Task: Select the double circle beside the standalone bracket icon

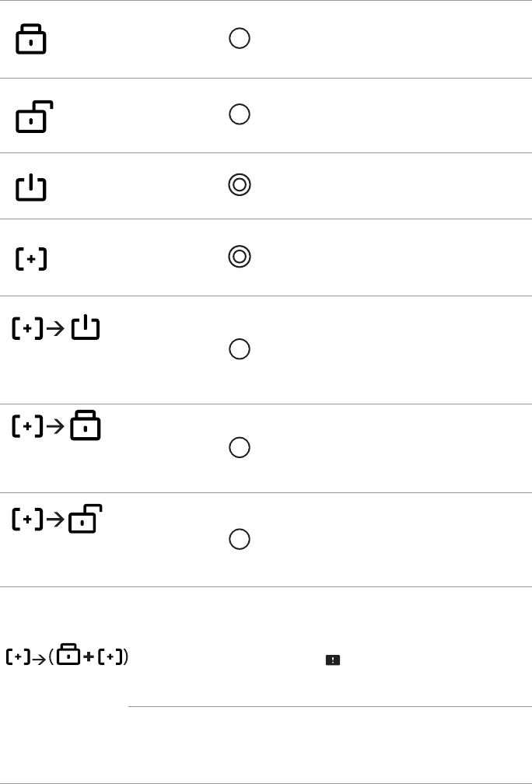Action: pyautogui.click(x=240, y=257)
